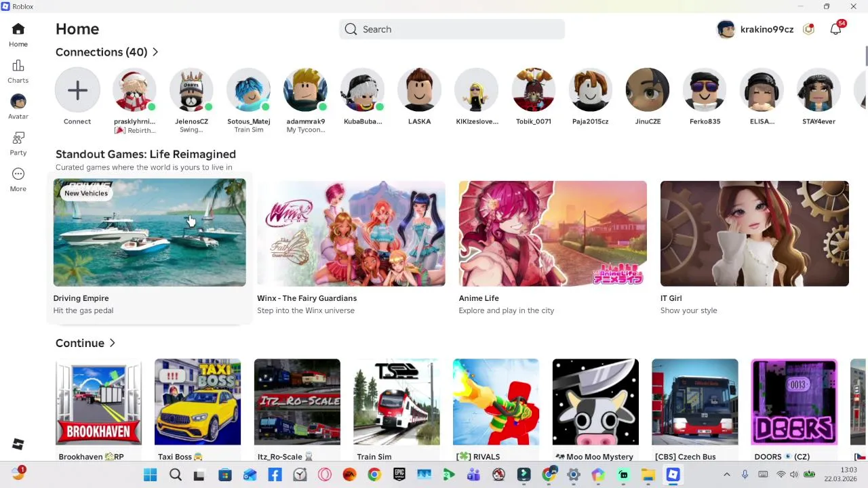The width and height of the screenshot is (868, 488).
Task: Open the Itz_Ro-Scale thumbnail
Action: 297,402
